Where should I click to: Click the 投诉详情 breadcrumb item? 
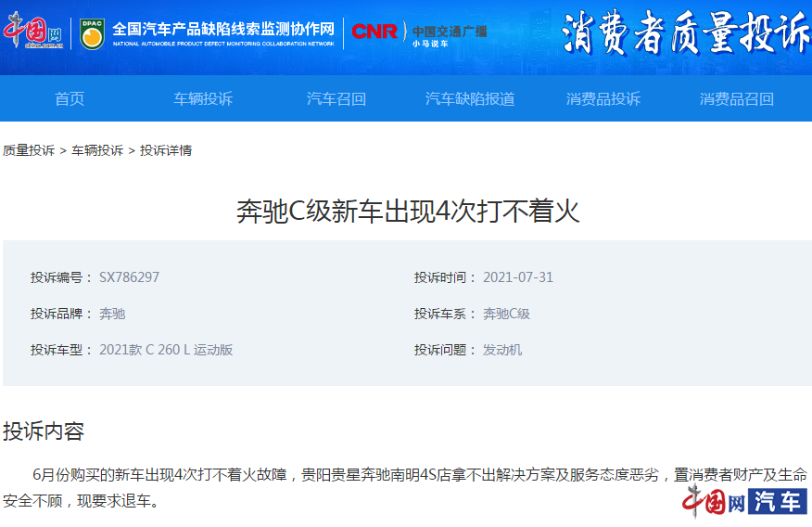[x=166, y=150]
